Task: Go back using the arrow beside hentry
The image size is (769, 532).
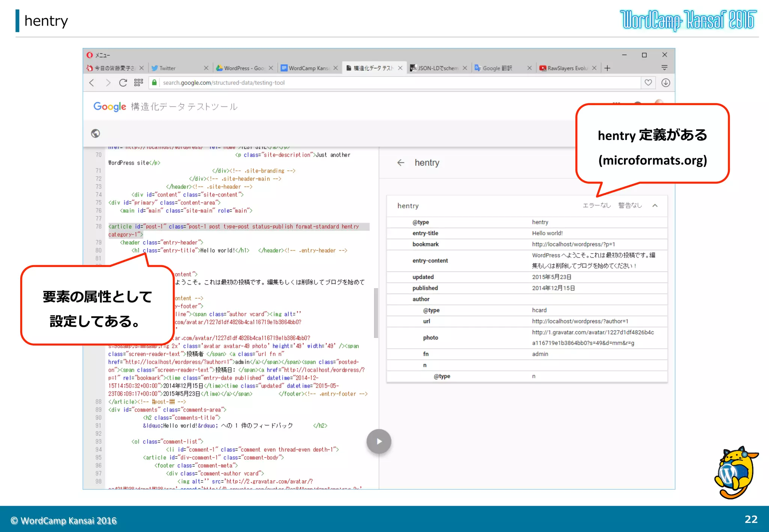Action: [x=401, y=162]
